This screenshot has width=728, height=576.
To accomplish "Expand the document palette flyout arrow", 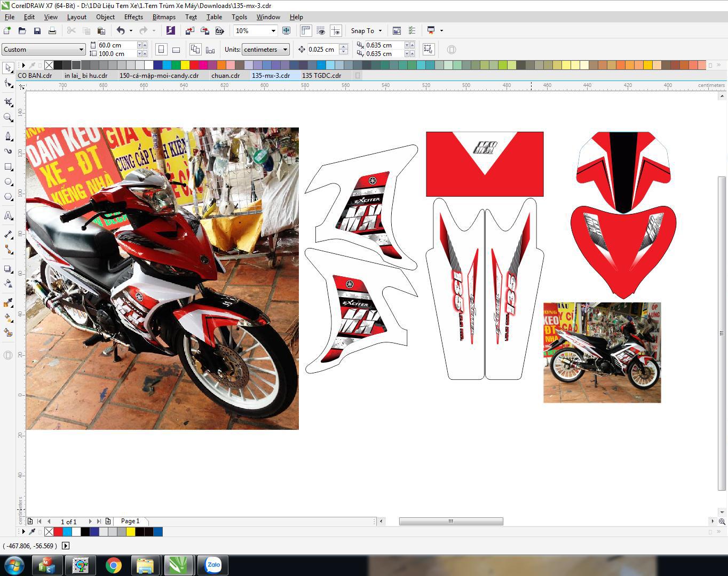I will [23, 532].
